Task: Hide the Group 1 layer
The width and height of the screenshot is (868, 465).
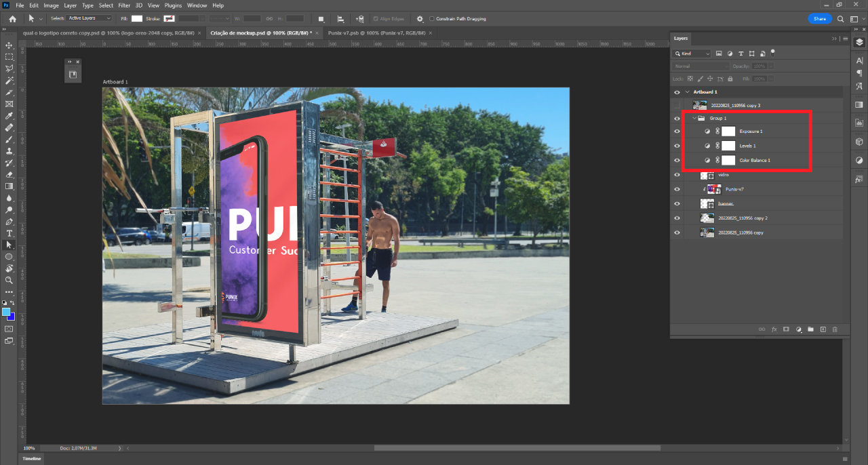Action: (677, 118)
